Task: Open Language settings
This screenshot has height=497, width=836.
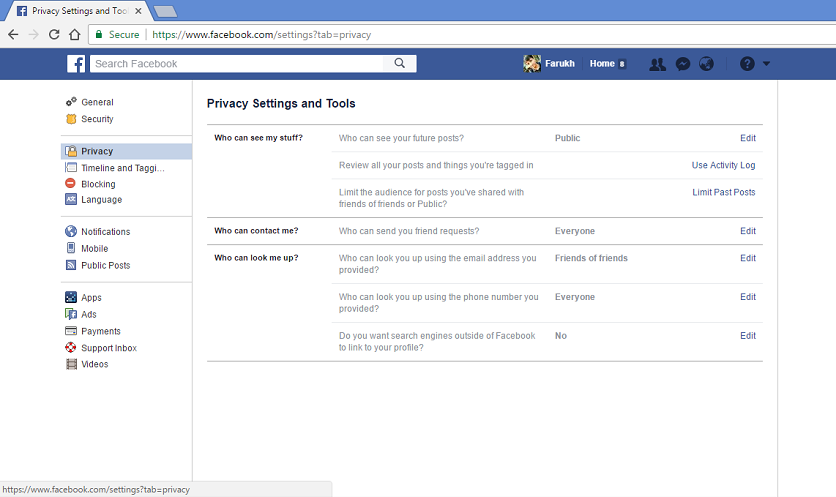Action: pyautogui.click(x=101, y=199)
